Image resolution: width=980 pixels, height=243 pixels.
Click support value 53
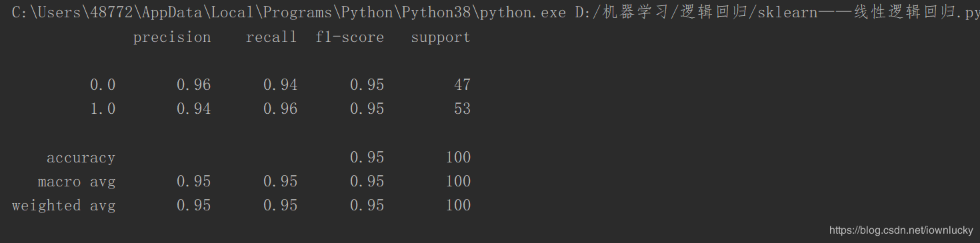click(463, 109)
